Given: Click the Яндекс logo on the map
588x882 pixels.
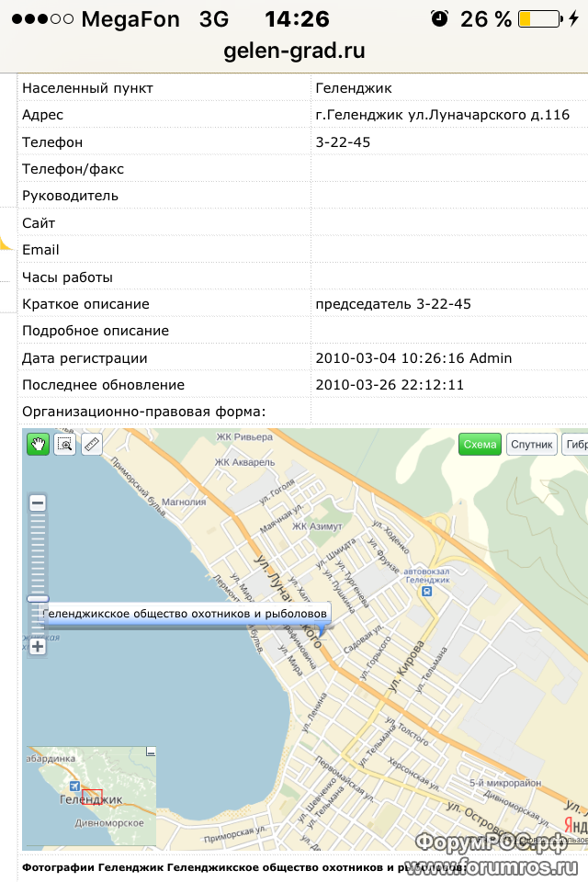Looking at the screenshot, I should click(x=576, y=826).
